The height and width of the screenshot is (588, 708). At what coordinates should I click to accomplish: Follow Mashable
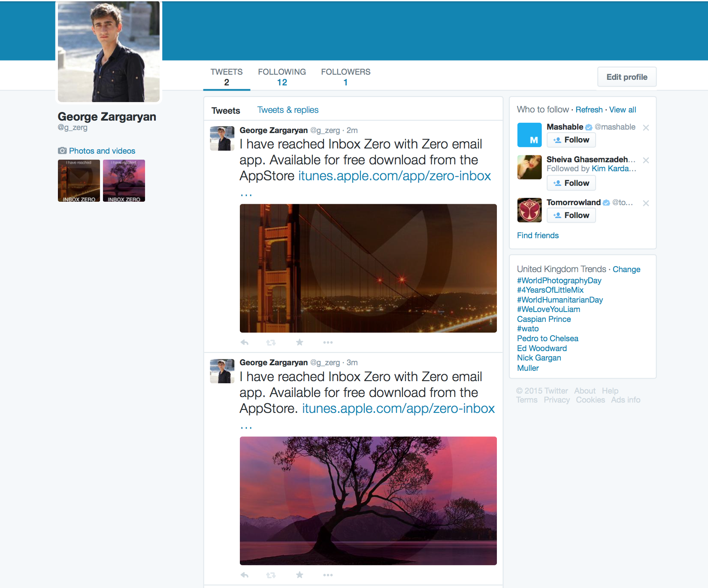[x=571, y=140]
